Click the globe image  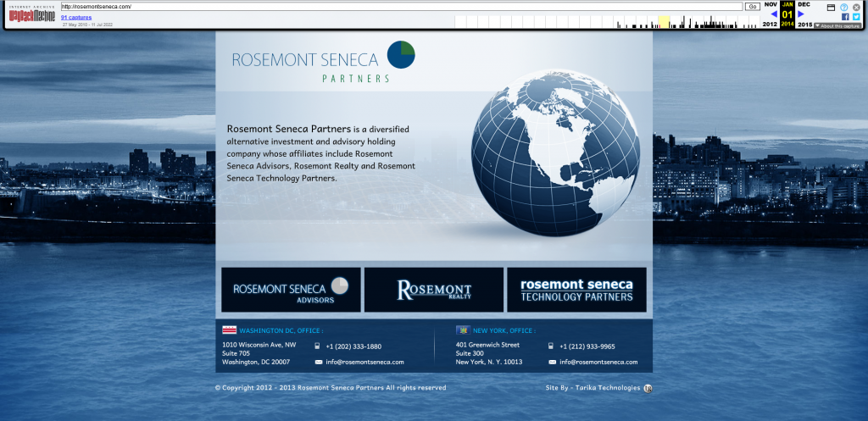(x=556, y=153)
